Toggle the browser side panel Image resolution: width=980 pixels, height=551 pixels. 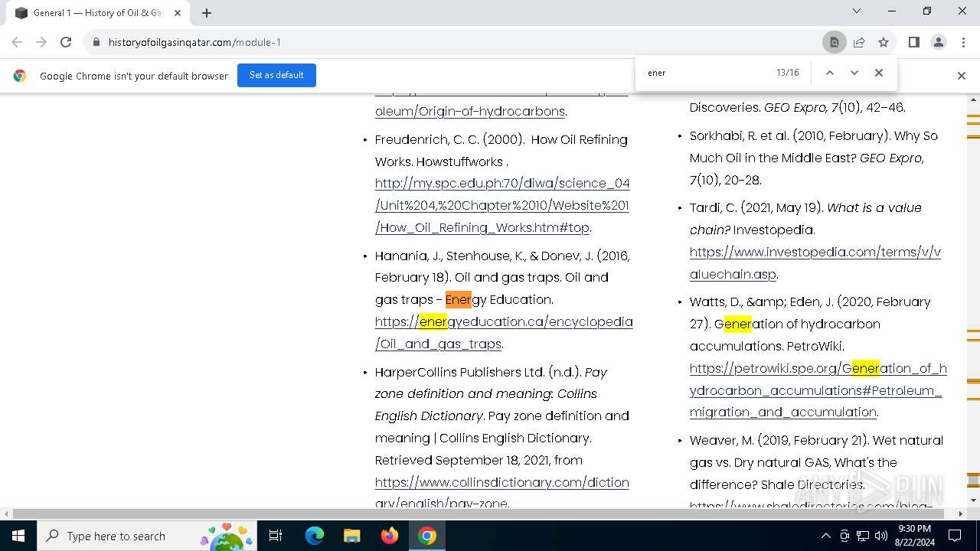(914, 42)
